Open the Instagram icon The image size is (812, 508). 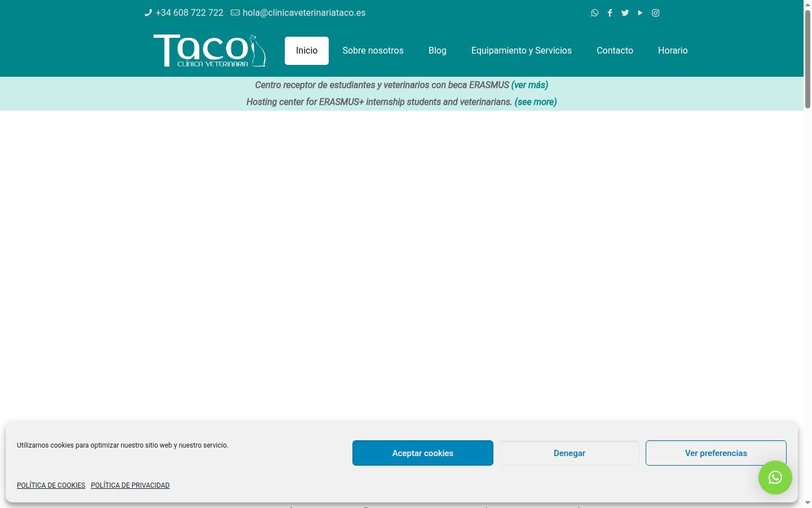(x=655, y=13)
